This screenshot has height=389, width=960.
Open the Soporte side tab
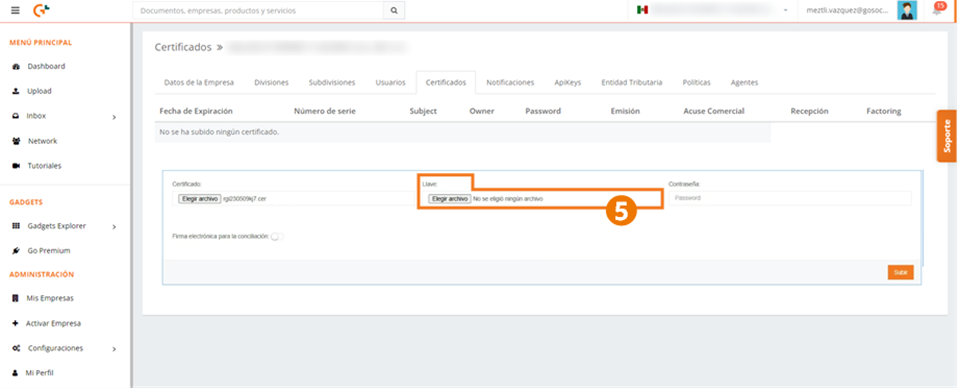point(947,136)
